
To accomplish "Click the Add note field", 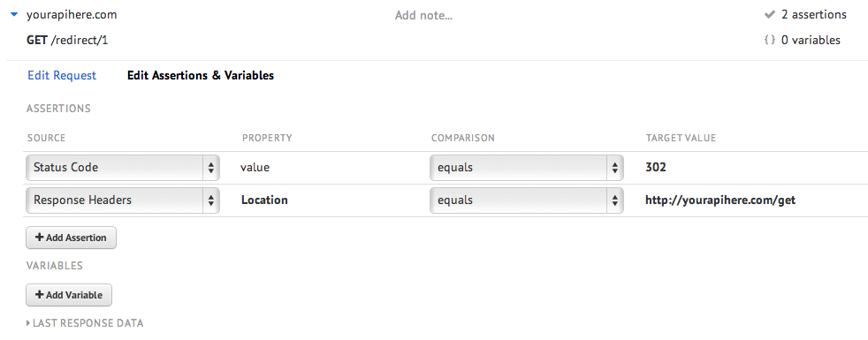I will [x=423, y=16].
